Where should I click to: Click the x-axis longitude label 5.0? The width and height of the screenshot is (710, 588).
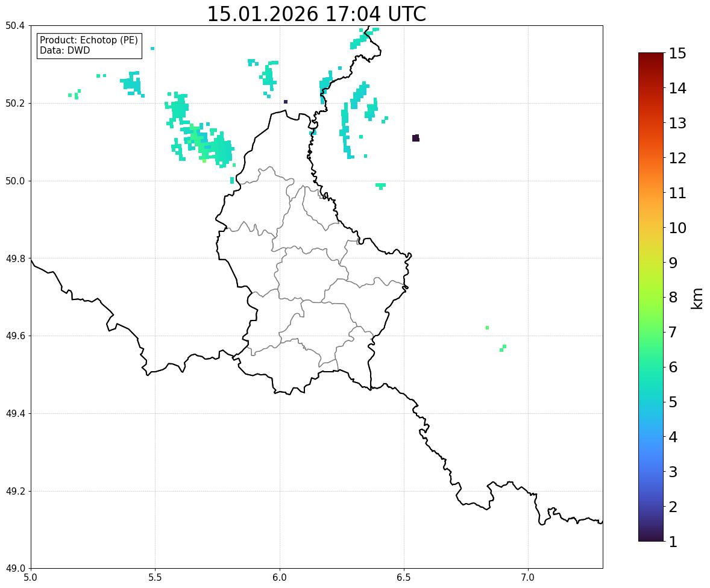coord(31,578)
